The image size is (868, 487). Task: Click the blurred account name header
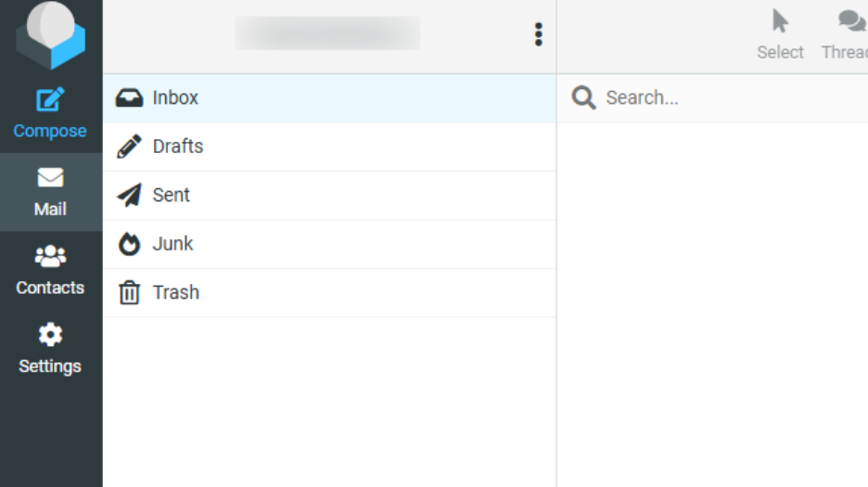coord(327,33)
